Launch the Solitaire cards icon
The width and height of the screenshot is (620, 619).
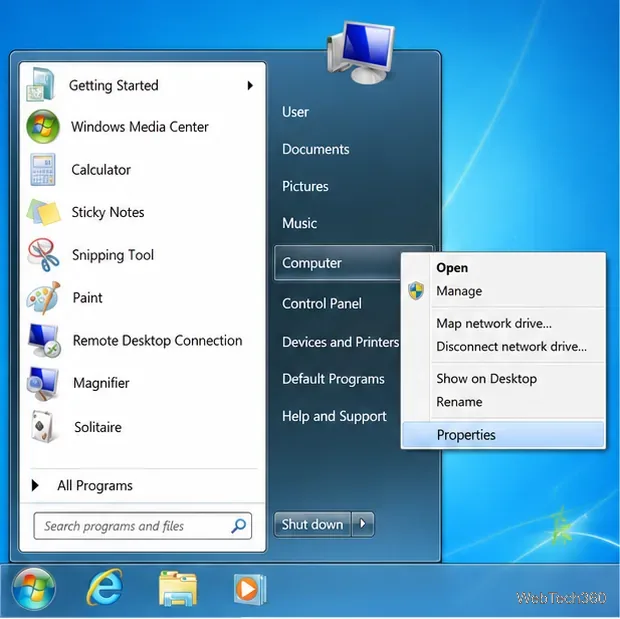(x=43, y=427)
